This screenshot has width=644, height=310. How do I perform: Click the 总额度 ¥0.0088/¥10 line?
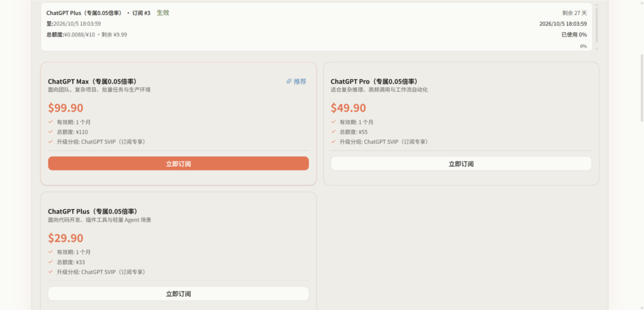[86, 35]
